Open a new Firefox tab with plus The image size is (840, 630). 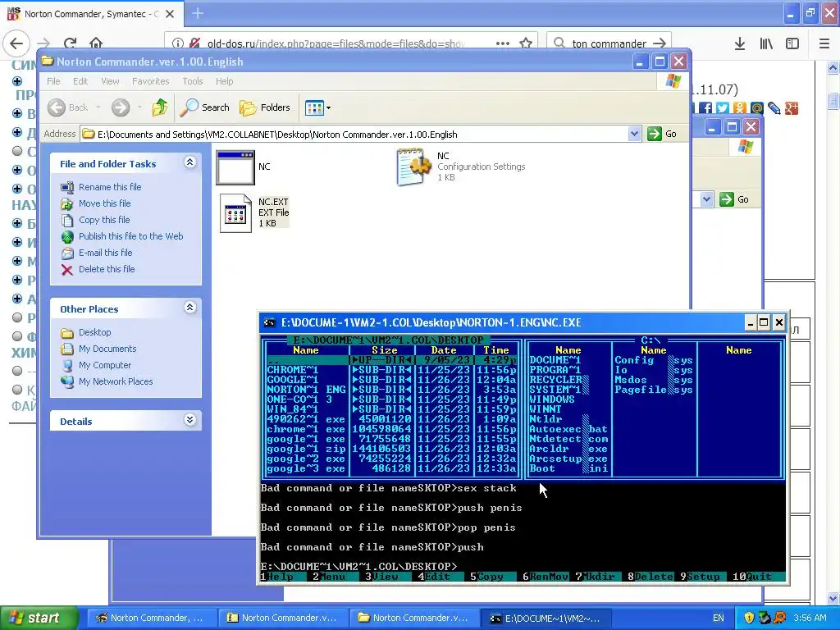[198, 13]
